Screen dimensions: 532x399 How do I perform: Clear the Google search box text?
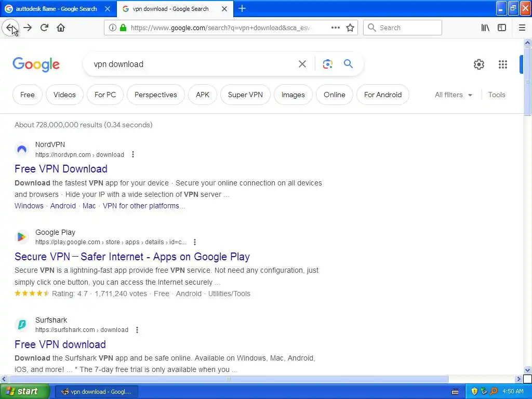pos(302,64)
